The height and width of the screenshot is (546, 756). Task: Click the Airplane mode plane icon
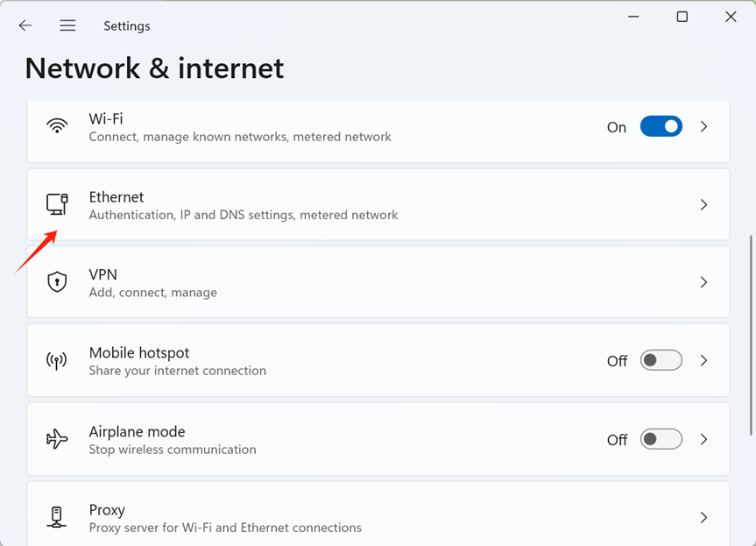57,439
